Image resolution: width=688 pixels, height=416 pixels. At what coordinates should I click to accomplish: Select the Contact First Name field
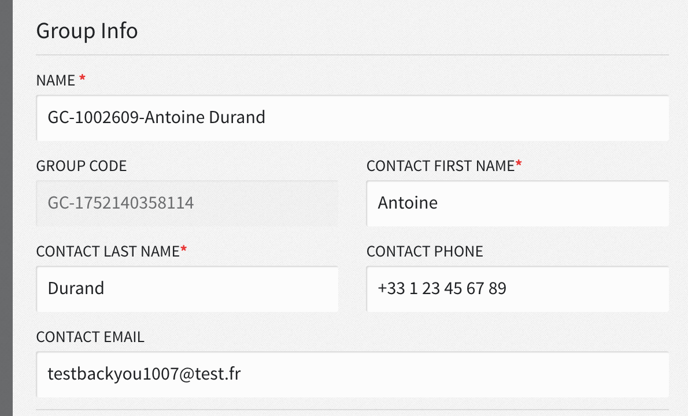pos(518,203)
